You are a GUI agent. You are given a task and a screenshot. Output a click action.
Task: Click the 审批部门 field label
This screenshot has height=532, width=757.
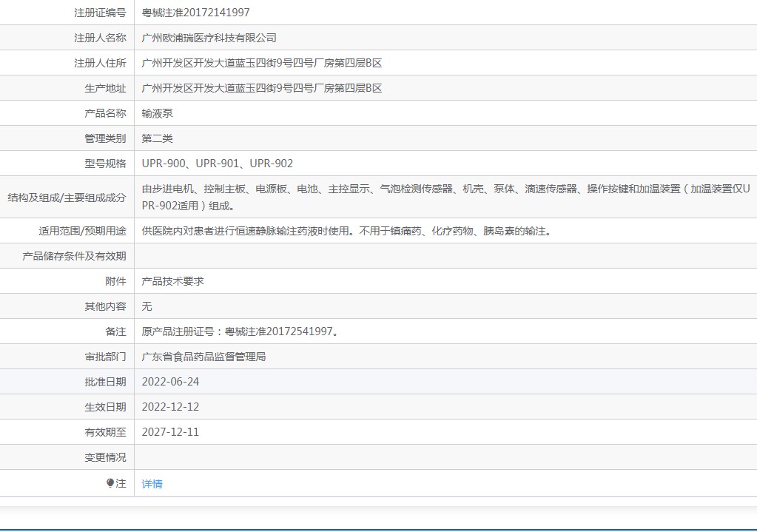[105, 357]
